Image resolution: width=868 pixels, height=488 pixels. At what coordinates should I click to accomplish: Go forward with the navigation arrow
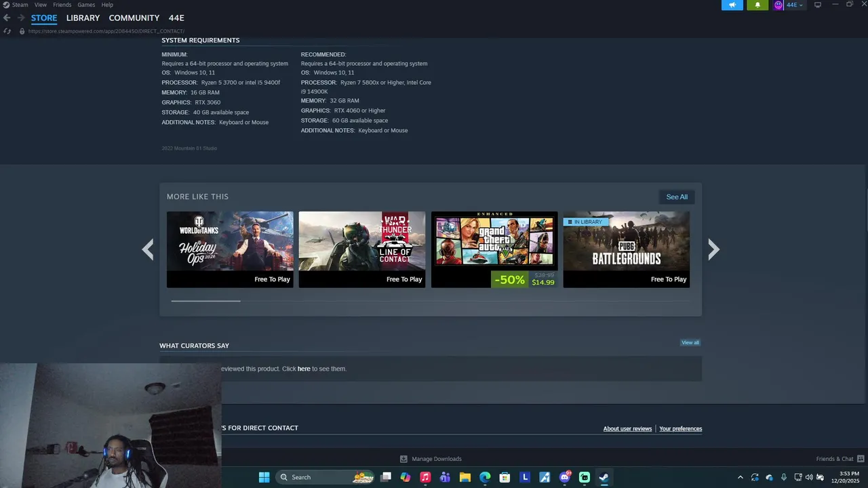click(x=21, y=18)
